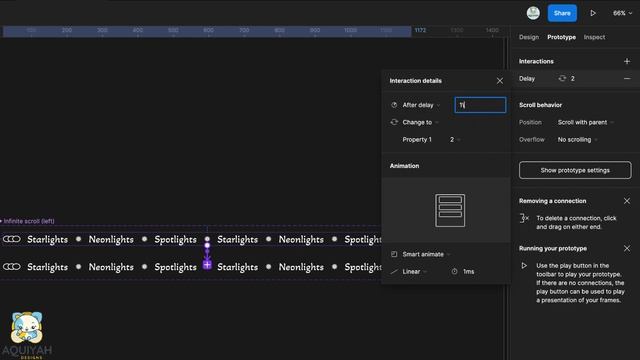Click the delay duration input field
The image size is (640, 360).
tap(480, 105)
